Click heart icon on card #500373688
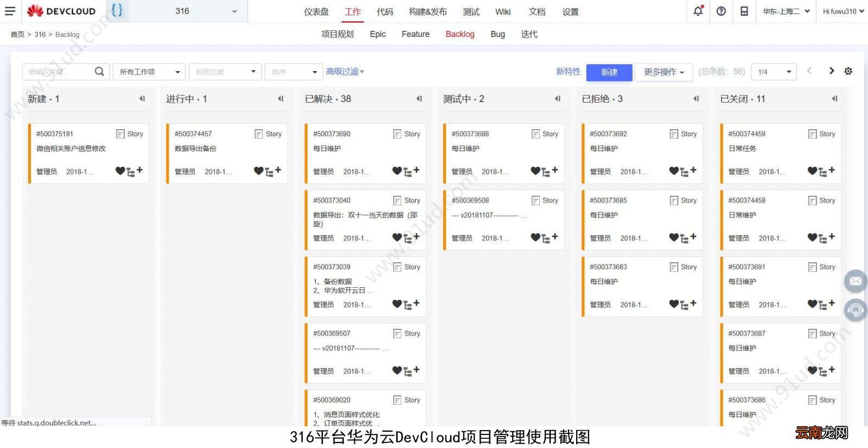Screen dimensions: 868x448 pos(535,171)
